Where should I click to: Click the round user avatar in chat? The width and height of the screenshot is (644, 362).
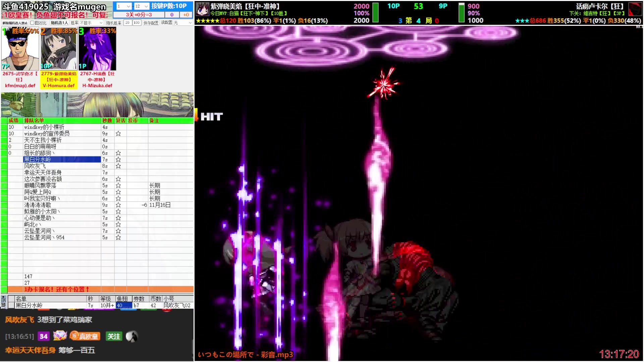coord(132,337)
